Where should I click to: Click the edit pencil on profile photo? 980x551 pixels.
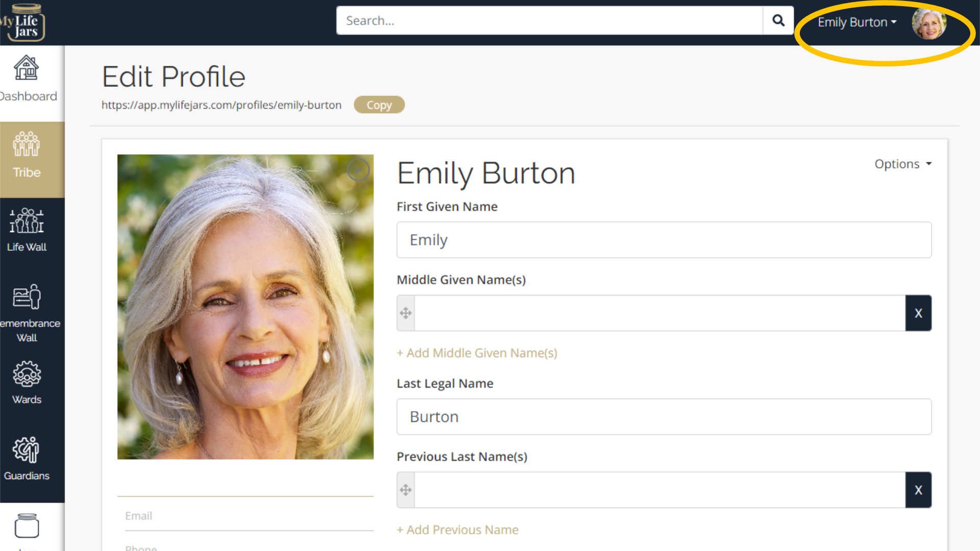[x=358, y=169]
